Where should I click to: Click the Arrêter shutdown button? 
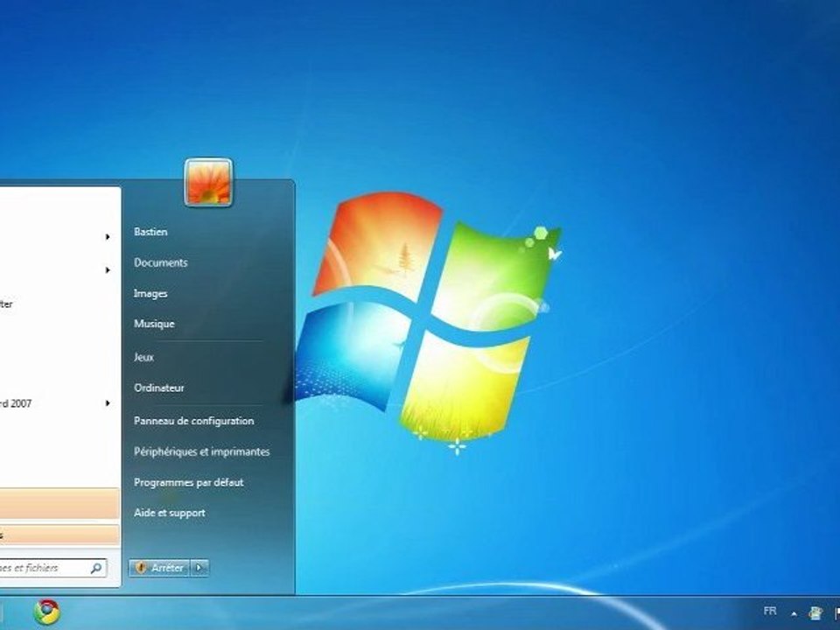(x=159, y=568)
